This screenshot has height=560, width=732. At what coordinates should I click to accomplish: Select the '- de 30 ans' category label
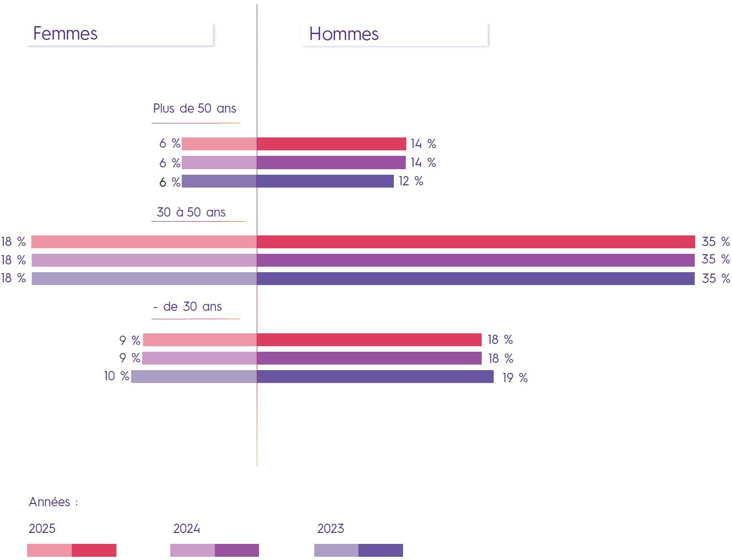(x=188, y=307)
